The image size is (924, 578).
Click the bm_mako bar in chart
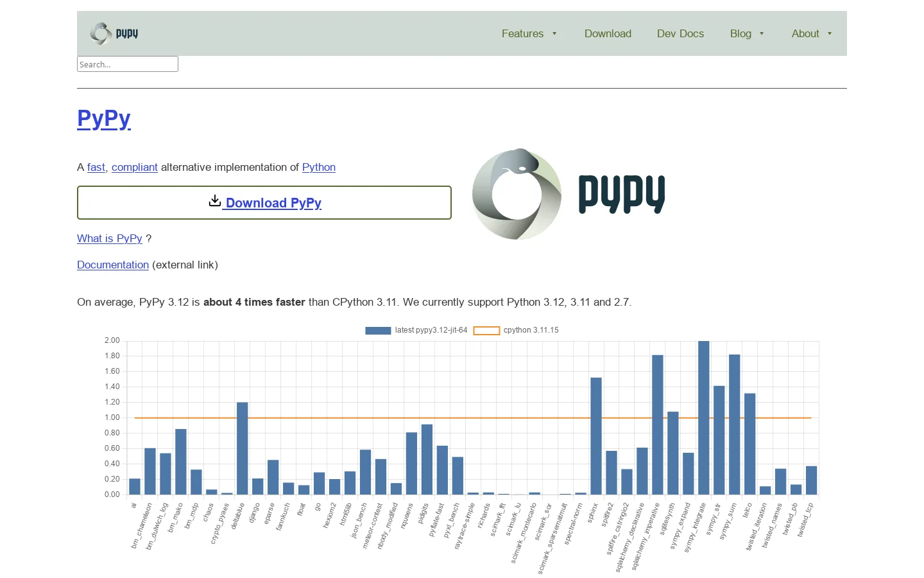(181, 462)
